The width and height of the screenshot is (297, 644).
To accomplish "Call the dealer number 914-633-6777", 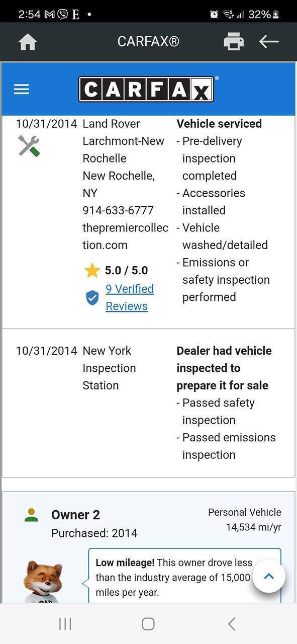I will [x=118, y=210].
